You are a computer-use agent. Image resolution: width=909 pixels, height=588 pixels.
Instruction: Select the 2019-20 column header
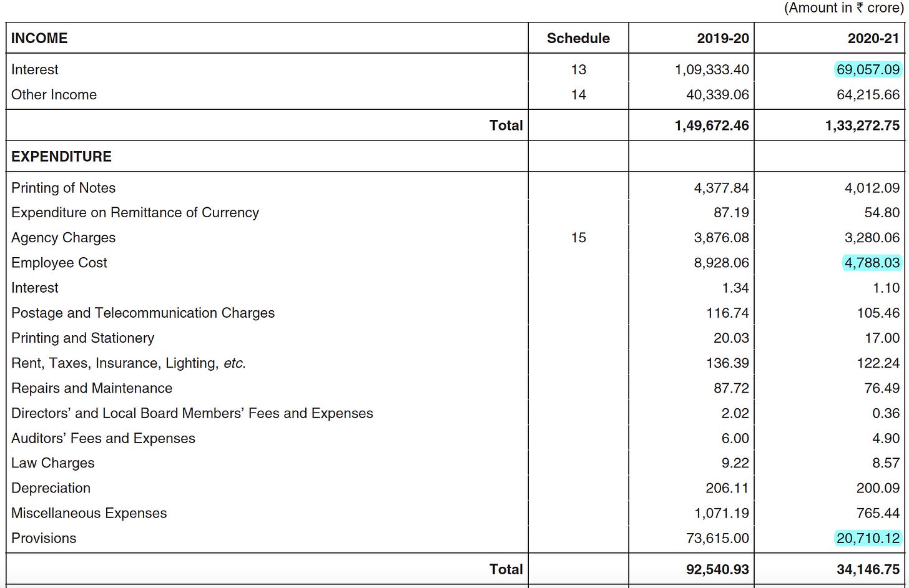click(x=723, y=38)
